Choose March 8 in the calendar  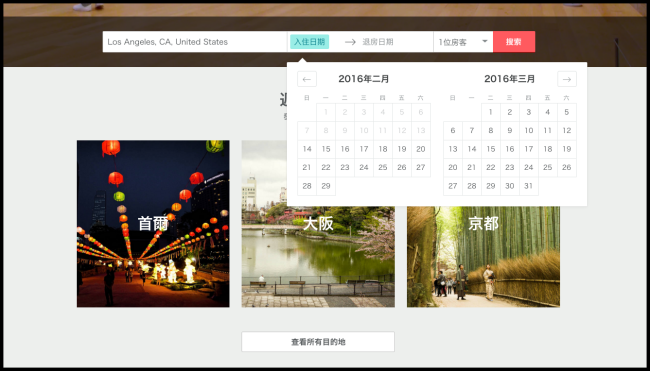(x=491, y=131)
